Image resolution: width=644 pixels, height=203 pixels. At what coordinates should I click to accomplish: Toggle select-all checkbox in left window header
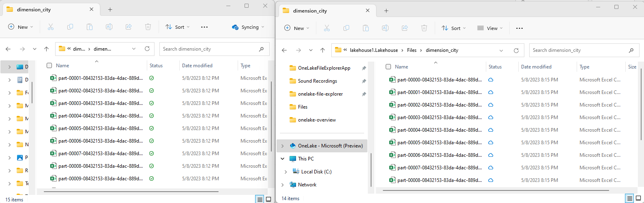point(49,66)
